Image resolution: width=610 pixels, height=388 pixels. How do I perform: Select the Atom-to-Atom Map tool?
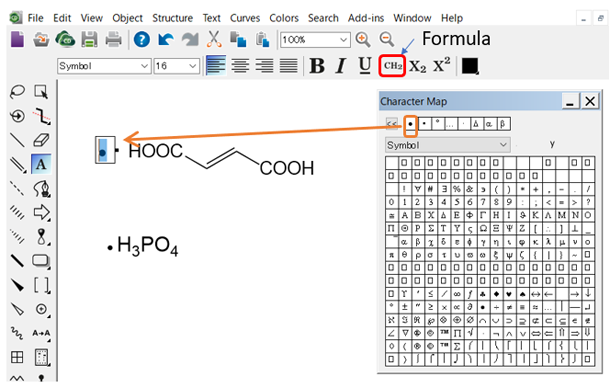pyautogui.click(x=41, y=333)
